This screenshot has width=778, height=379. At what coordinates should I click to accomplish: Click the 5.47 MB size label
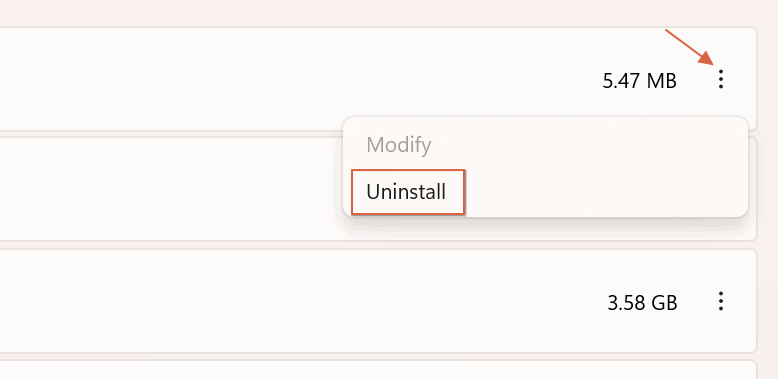pyautogui.click(x=640, y=81)
